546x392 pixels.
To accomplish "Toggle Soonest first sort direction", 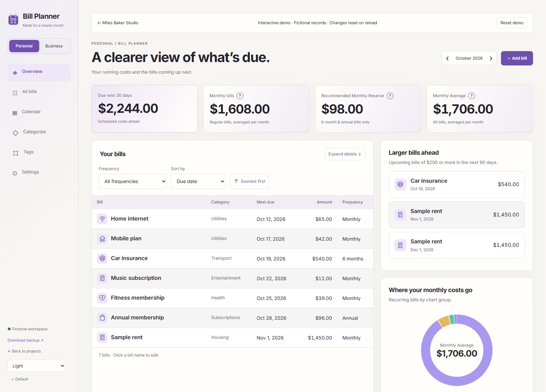I will pos(249,181).
